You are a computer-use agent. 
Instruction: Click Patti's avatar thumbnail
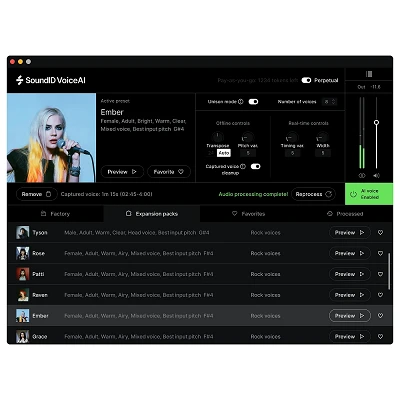coord(23,274)
